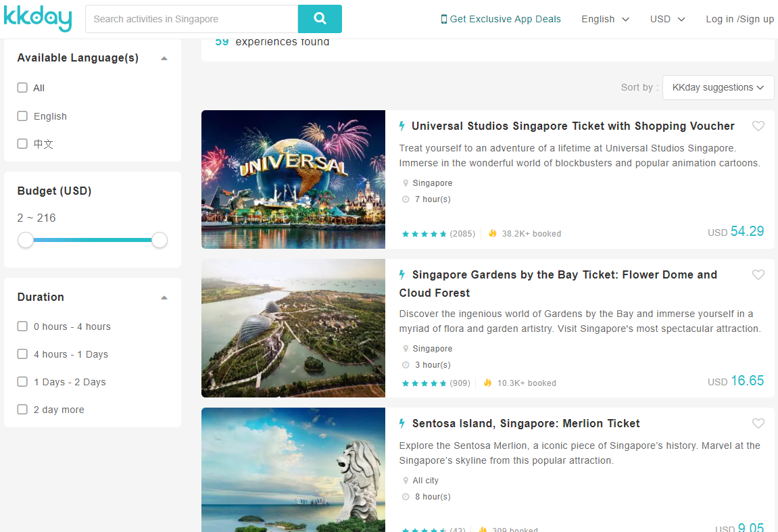
Task: Click Get Exclusive App Deals link
Action: [505, 20]
